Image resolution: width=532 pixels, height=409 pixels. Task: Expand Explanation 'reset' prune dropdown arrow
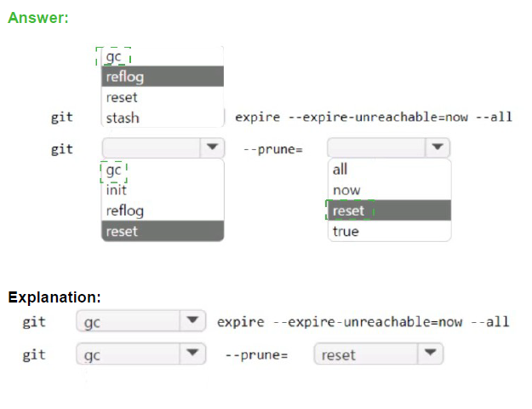pos(431,354)
